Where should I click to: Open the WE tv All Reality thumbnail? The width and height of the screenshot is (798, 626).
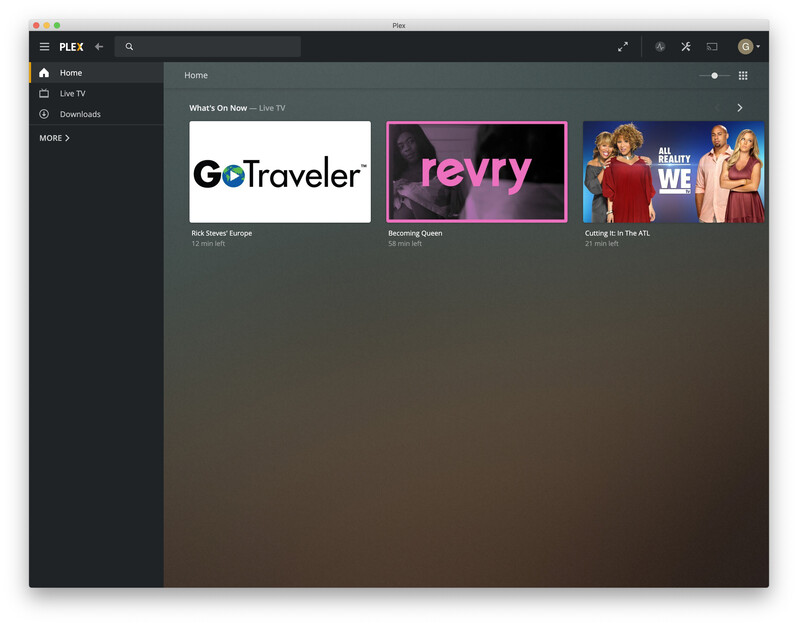pyautogui.click(x=673, y=172)
